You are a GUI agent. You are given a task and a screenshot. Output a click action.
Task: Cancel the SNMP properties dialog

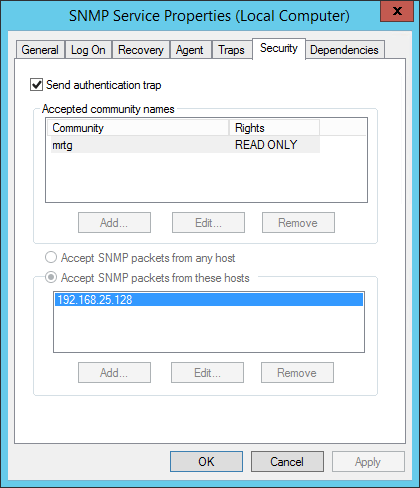287,461
